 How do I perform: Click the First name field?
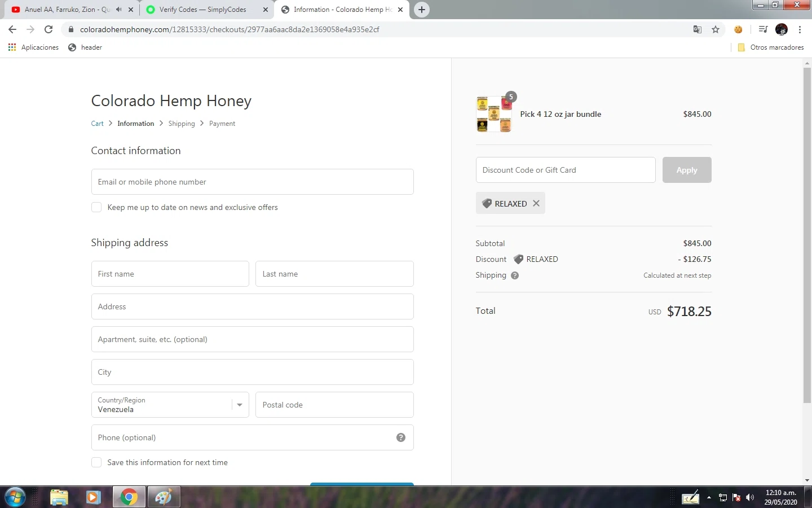click(x=170, y=274)
